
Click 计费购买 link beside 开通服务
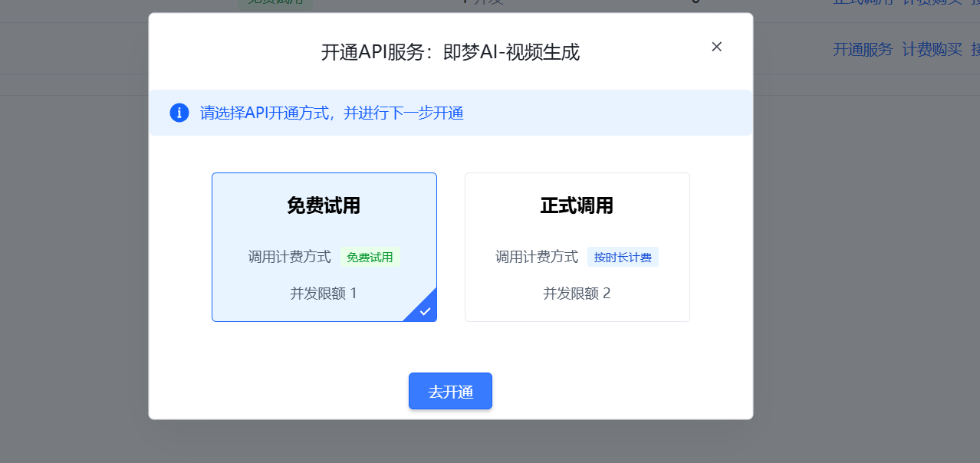point(932,50)
